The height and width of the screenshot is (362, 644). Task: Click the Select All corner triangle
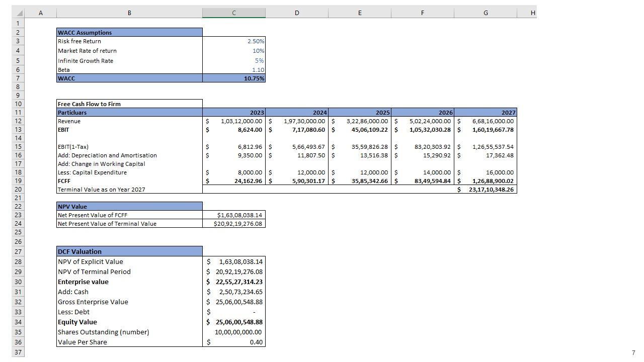[19, 13]
